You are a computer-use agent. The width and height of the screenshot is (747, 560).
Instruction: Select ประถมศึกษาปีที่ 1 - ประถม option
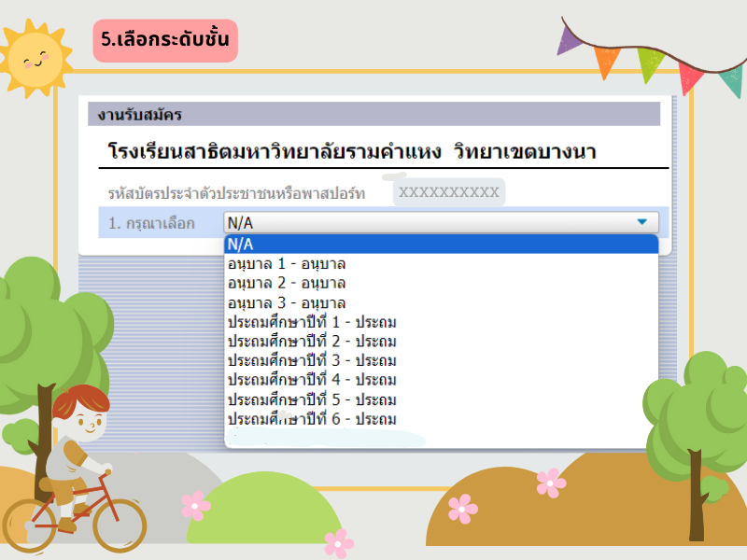pos(441,322)
